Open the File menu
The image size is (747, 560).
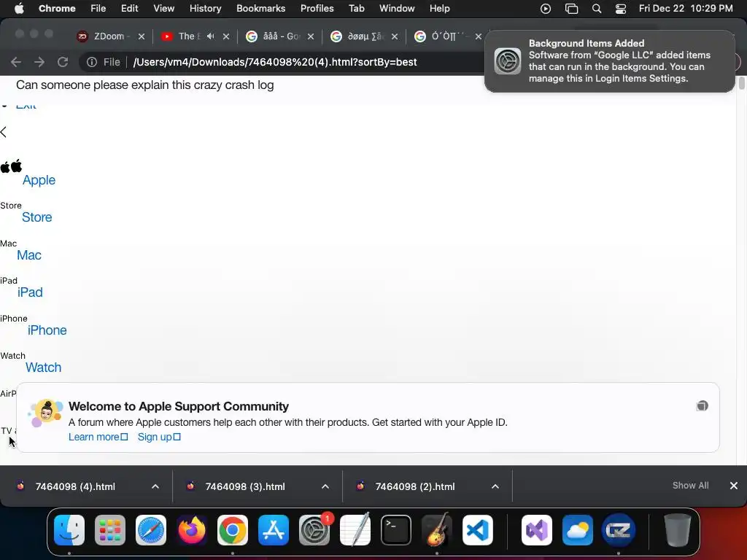click(98, 9)
